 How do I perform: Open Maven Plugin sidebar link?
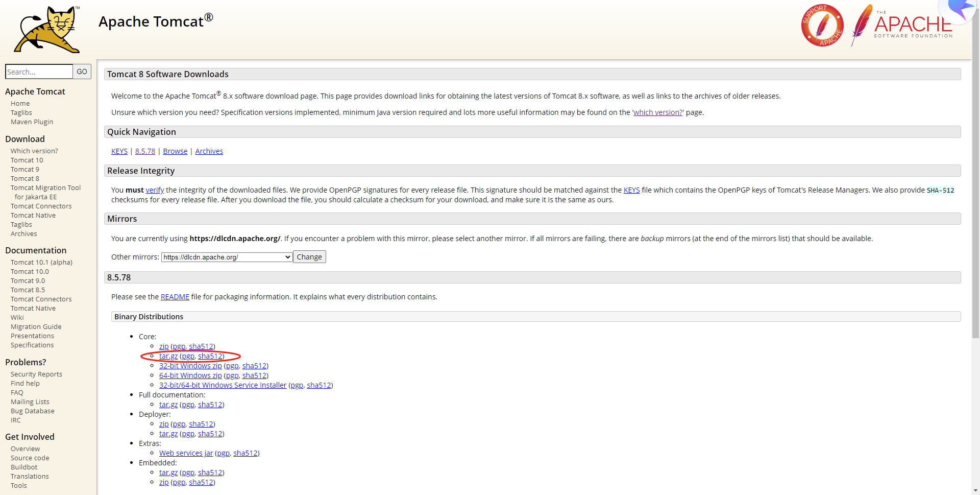32,122
